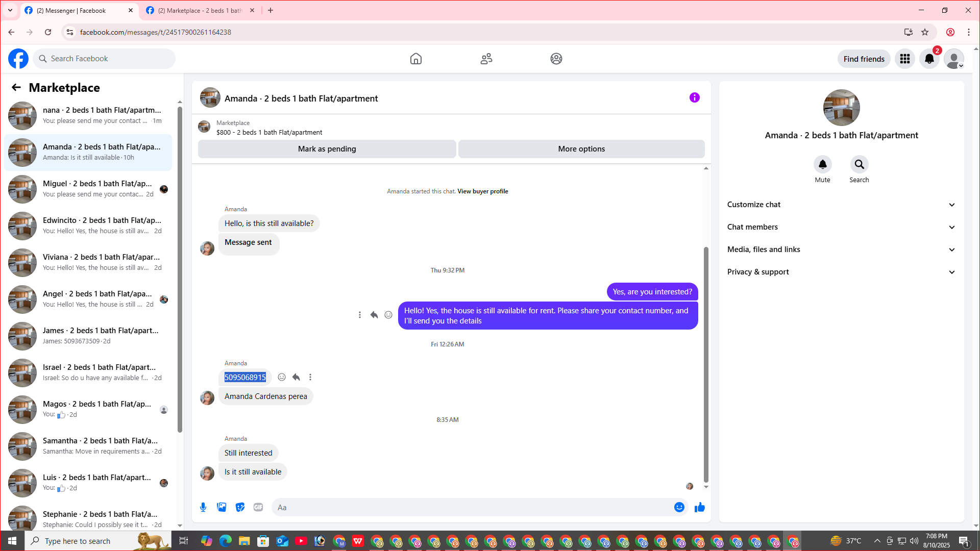Click the voice clip microphone icon

click(203, 507)
